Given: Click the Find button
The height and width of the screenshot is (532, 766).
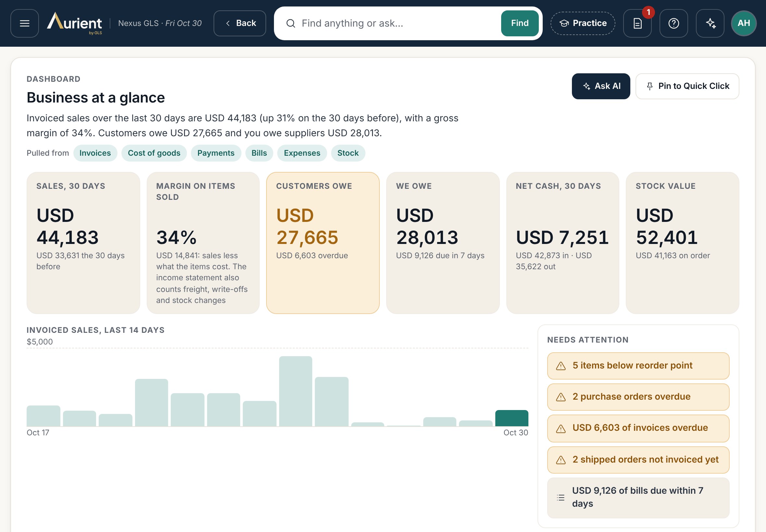Looking at the screenshot, I should click(x=520, y=23).
